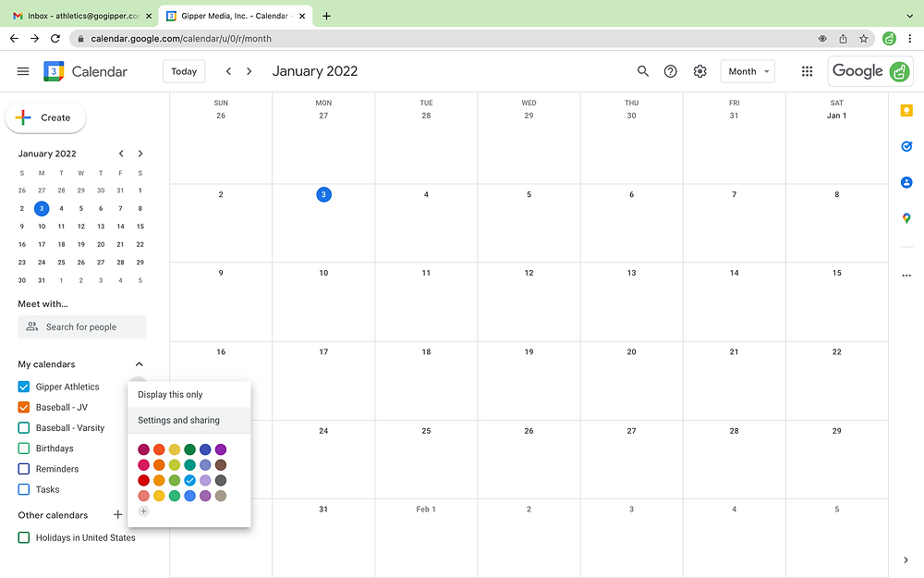The width and height of the screenshot is (924, 578).
Task: Click Jan 1 Saturday cell date
Action: [x=836, y=116]
